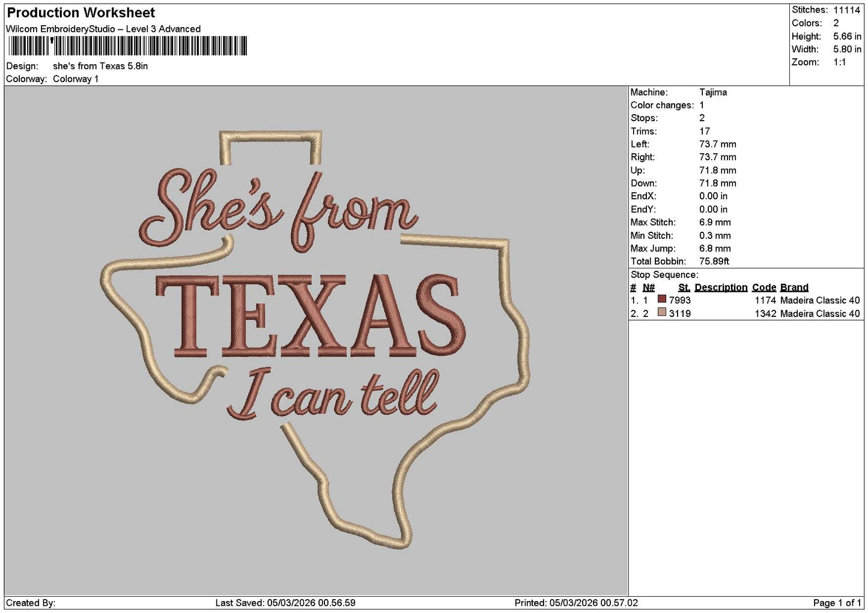Click the Stitches value 11114
Screen dimensions: 868x613
pos(846,10)
